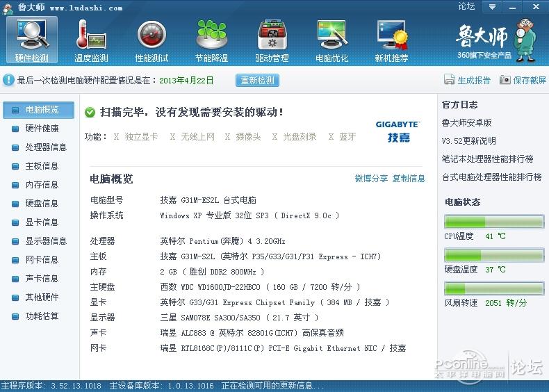The height and width of the screenshot is (392, 549).
Task: Click the 生成报告 link
Action: [x=474, y=80]
